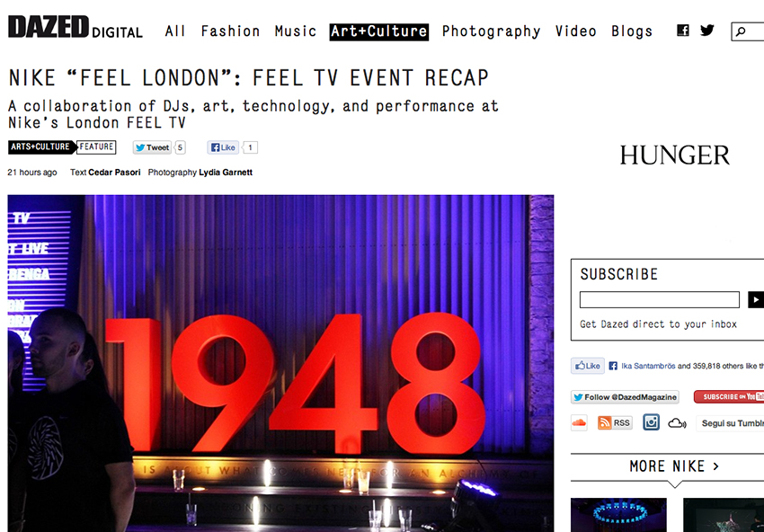764x532 pixels.
Task: Expand the MORE NIKE section arrow
Action: point(715,466)
